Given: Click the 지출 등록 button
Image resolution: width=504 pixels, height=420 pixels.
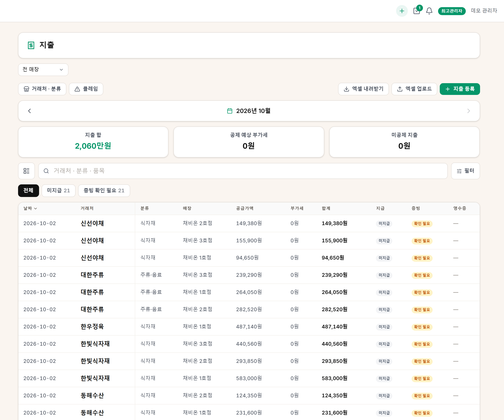Looking at the screenshot, I should 460,89.
